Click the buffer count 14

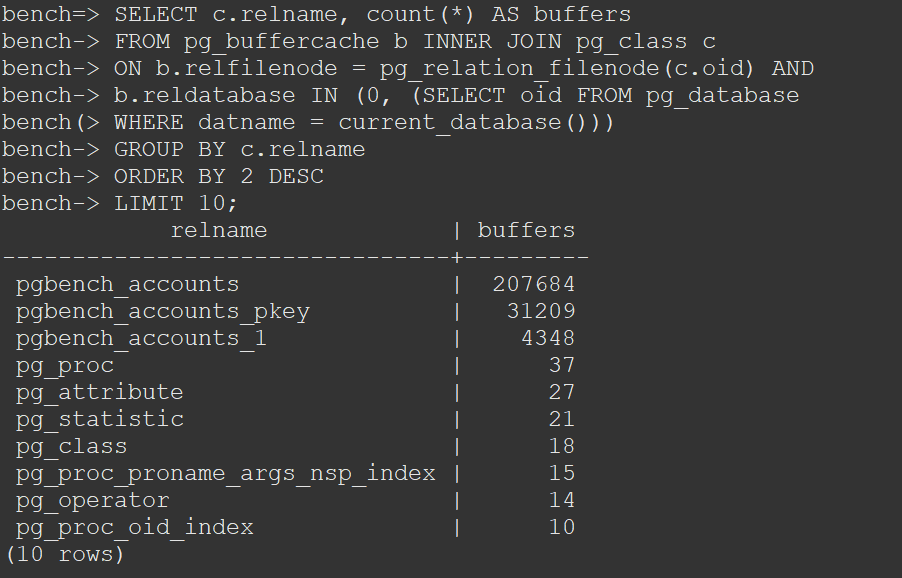561,500
